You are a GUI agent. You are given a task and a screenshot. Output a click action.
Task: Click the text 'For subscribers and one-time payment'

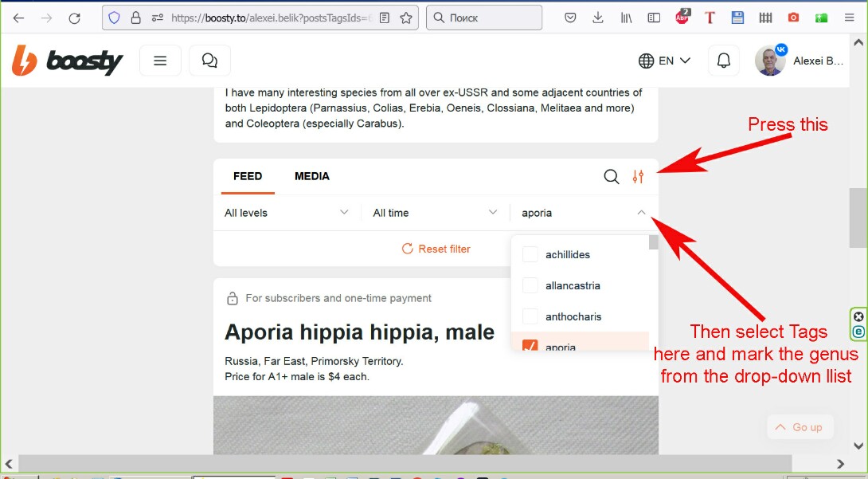[338, 298]
